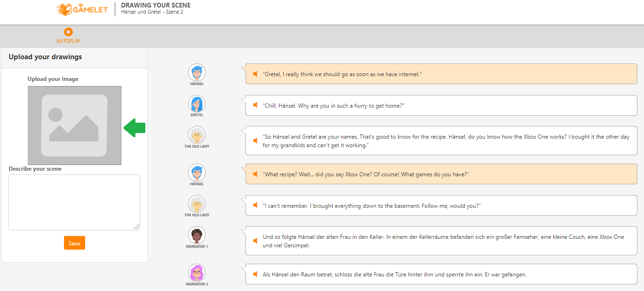The height and width of the screenshot is (291, 644).
Task: Click the Gamelet logo
Action: [x=82, y=9]
